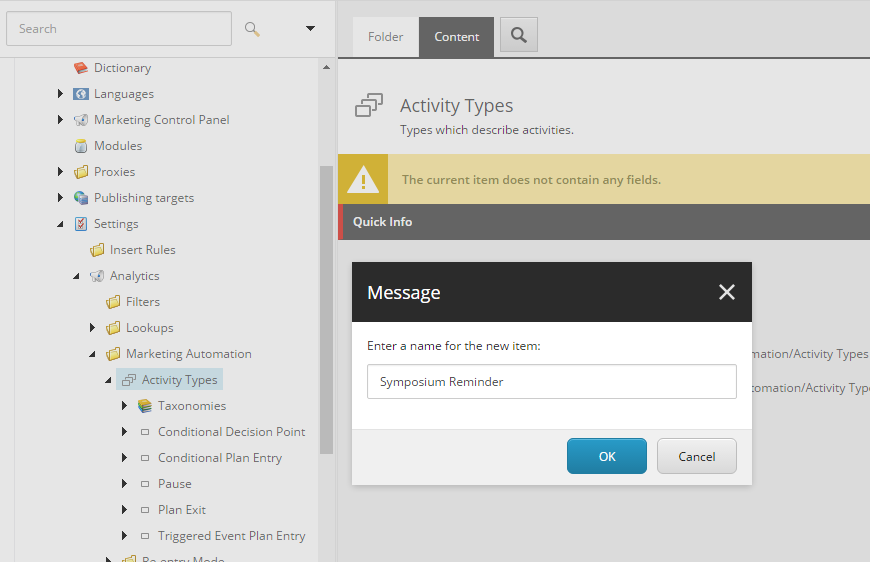The height and width of the screenshot is (562, 870).
Task: Click the Marketing Automation folder icon
Action: pyautogui.click(x=113, y=354)
